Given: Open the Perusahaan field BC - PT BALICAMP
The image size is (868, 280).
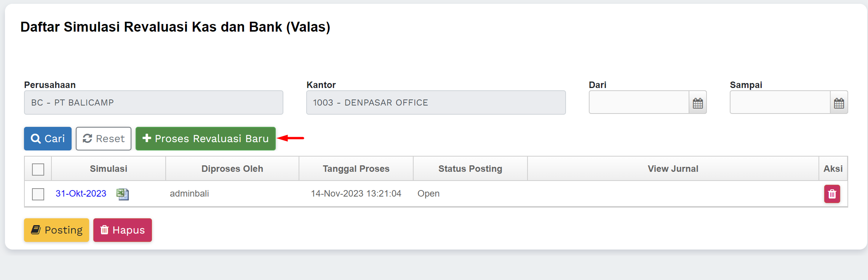Looking at the screenshot, I should coord(153,102).
